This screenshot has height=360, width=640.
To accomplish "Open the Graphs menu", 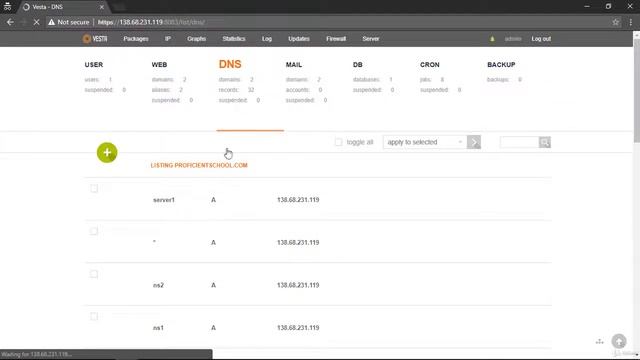I will [x=196, y=39].
